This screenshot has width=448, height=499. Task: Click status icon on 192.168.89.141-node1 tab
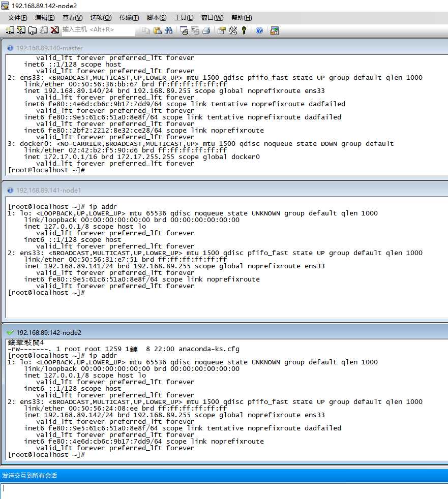(10, 190)
